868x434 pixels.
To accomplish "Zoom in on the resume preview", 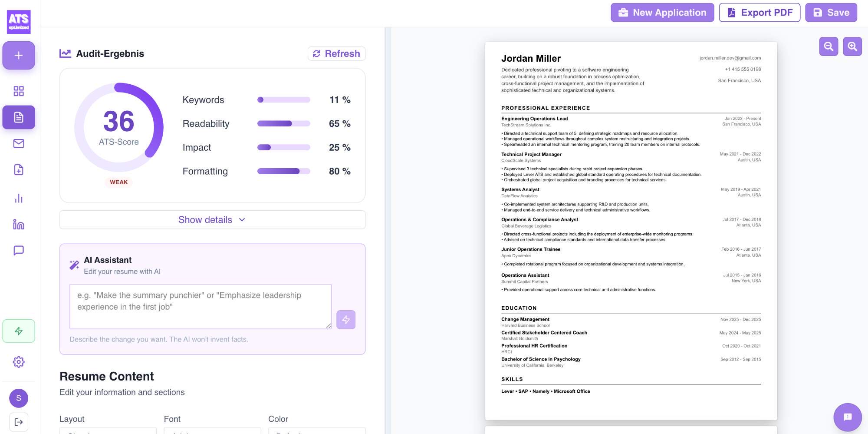I will pyautogui.click(x=852, y=46).
